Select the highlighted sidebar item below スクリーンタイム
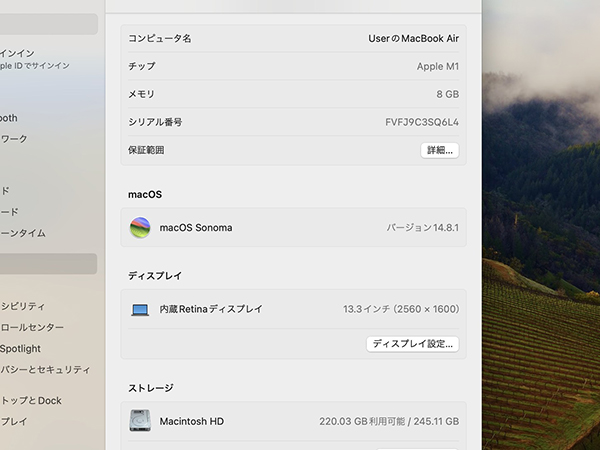This screenshot has width=600, height=450. (x=48, y=264)
